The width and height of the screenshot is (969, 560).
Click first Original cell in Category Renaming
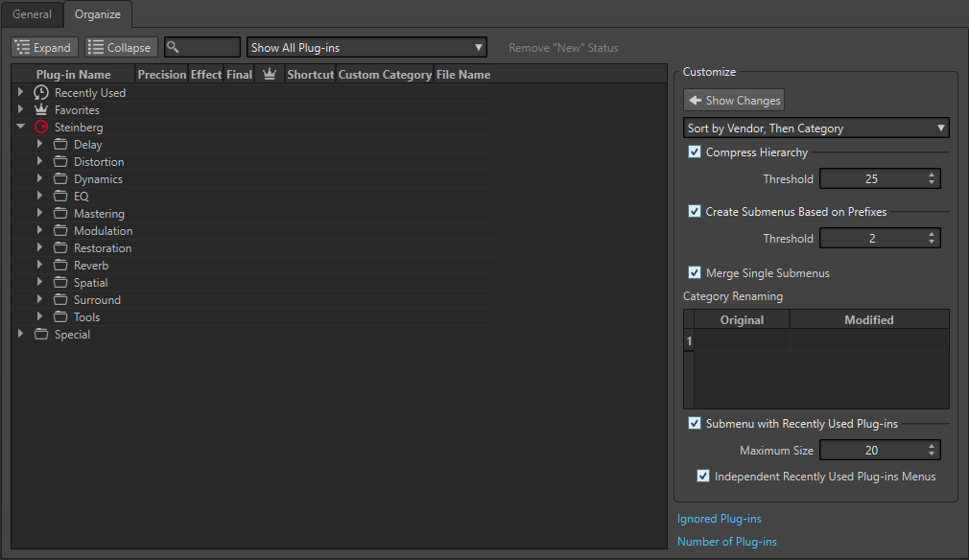tap(742, 340)
